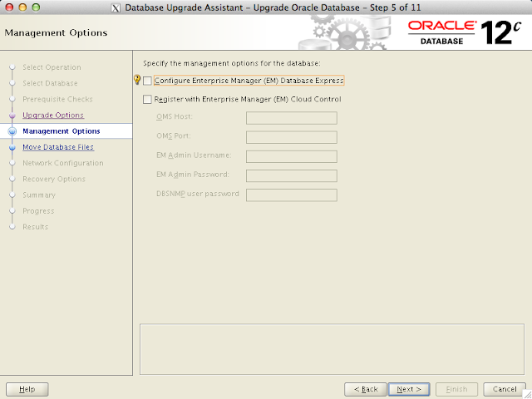The image size is (532, 399).
Task: Click the Summary step label
Action: coord(39,195)
